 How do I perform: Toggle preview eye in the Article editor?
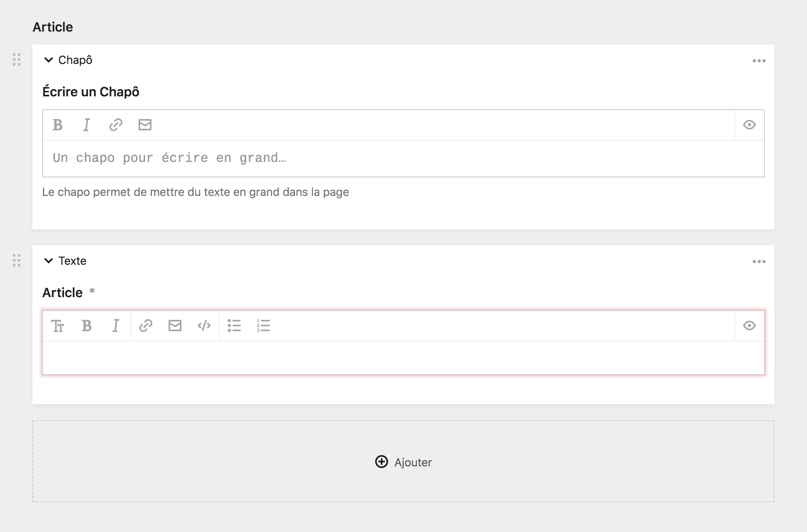tap(749, 326)
